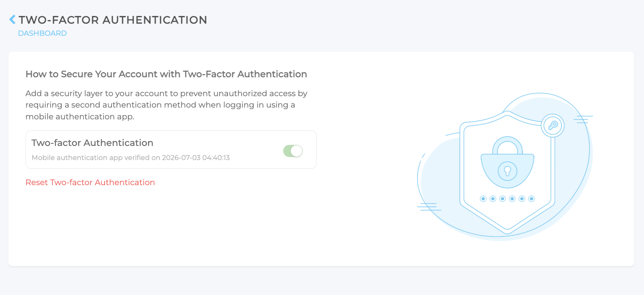
Task: Click the last passcode dot under padlock
Action: [532, 198]
